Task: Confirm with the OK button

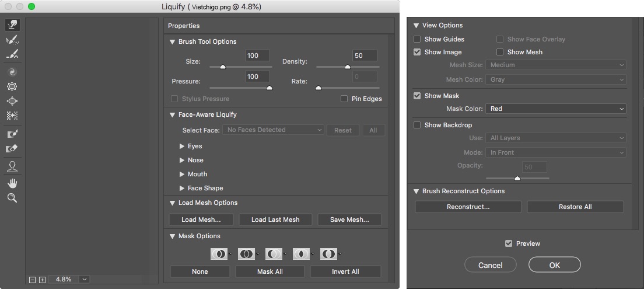Action: tap(555, 265)
